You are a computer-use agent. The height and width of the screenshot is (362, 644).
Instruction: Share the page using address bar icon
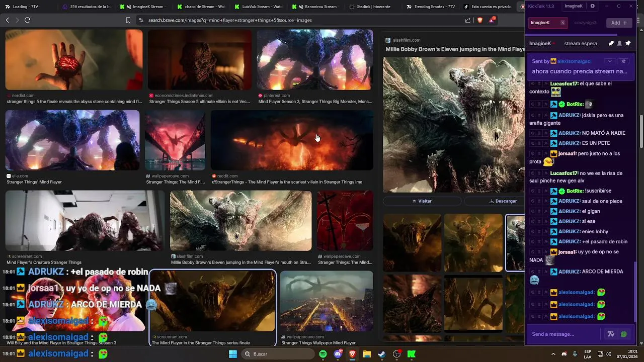click(468, 20)
